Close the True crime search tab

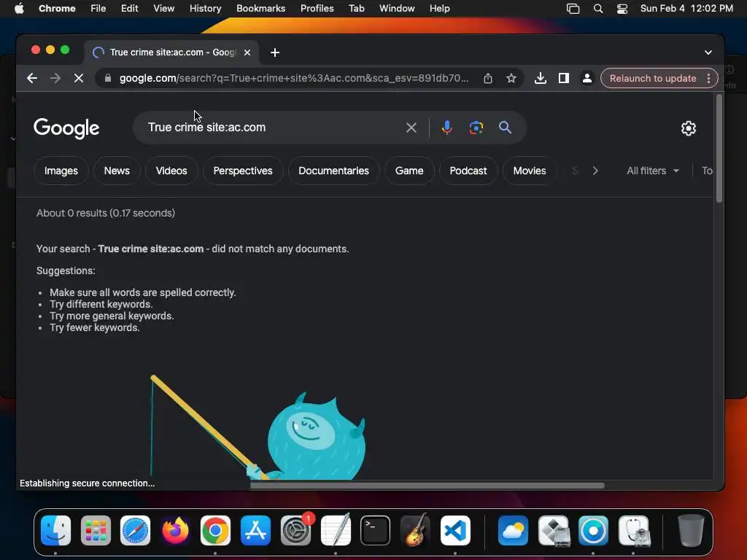point(247,52)
